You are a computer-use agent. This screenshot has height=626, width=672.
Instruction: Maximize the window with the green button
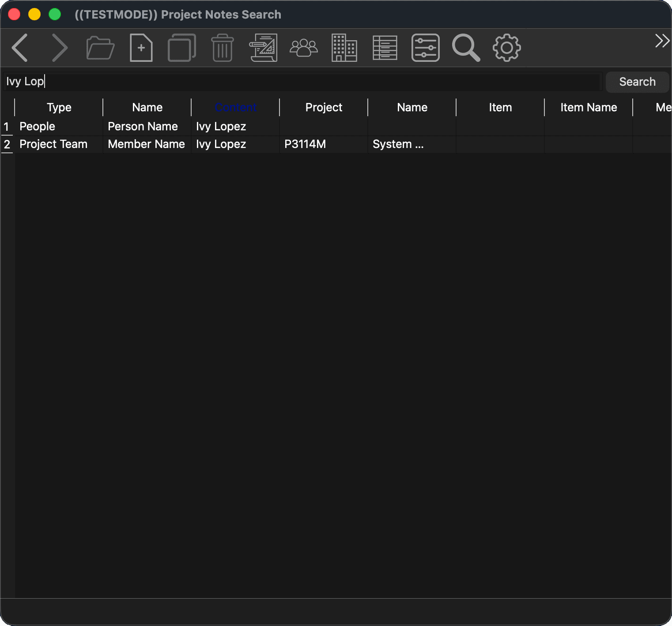(55, 14)
